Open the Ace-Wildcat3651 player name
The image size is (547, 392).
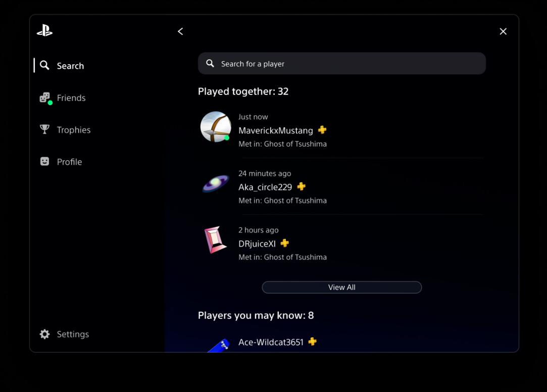pyautogui.click(x=271, y=342)
